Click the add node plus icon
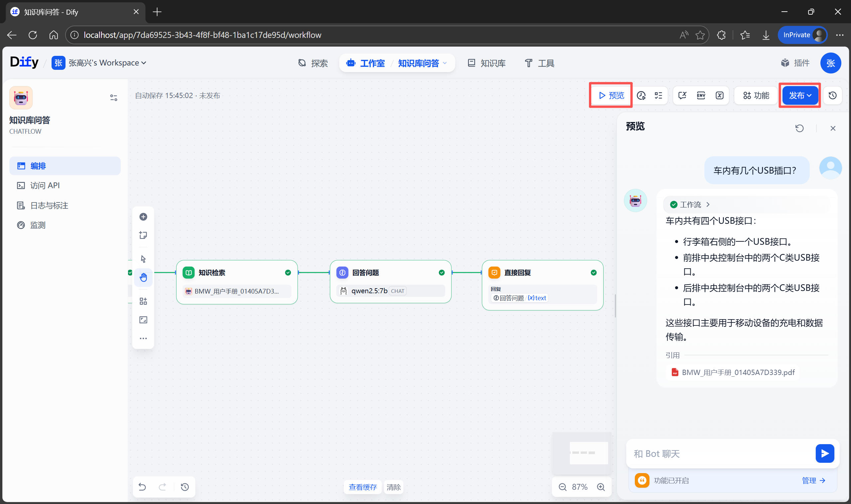Screen dimensions: 851x504 [143, 217]
